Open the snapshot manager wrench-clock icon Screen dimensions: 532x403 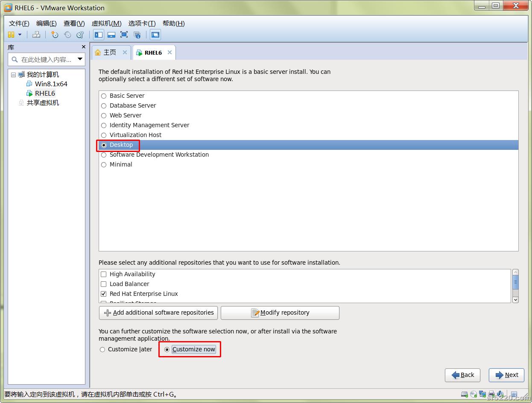(x=80, y=35)
